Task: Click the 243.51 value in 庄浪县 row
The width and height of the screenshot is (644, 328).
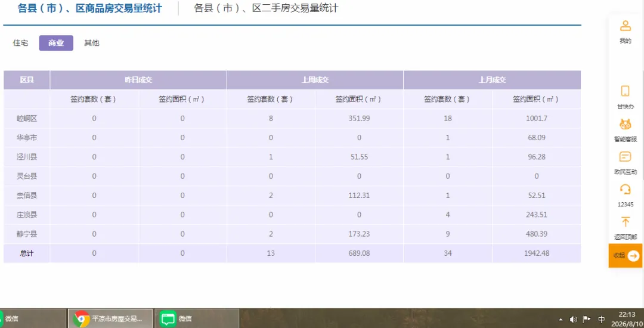Action: coord(537,215)
